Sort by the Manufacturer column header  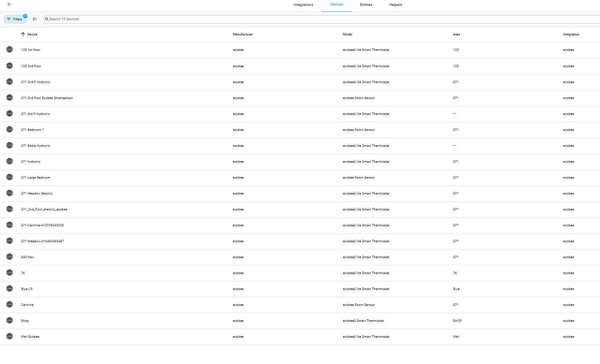(243, 34)
